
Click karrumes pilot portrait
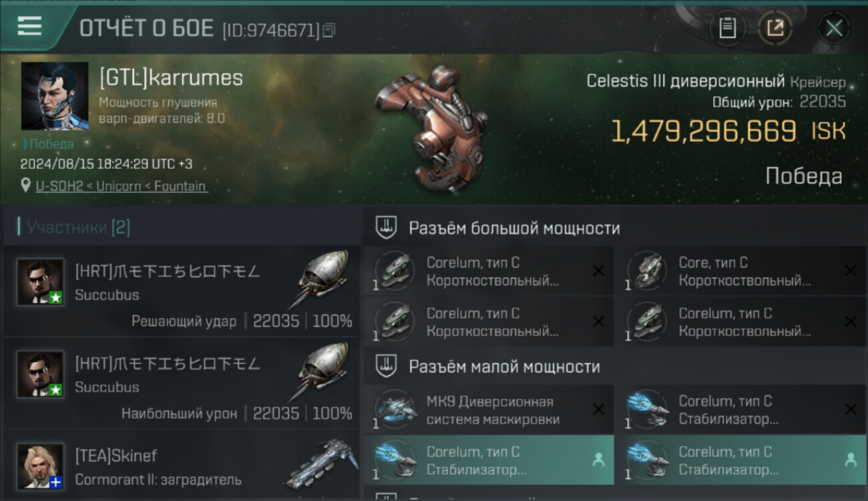[x=54, y=96]
